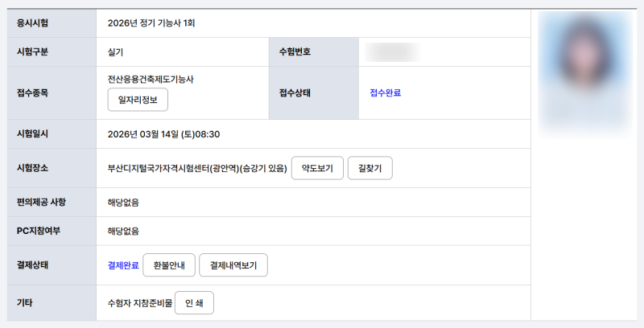The height and width of the screenshot is (328, 644).
Task: Click the 전산응용건축제도기능사 text
Action: (151, 80)
